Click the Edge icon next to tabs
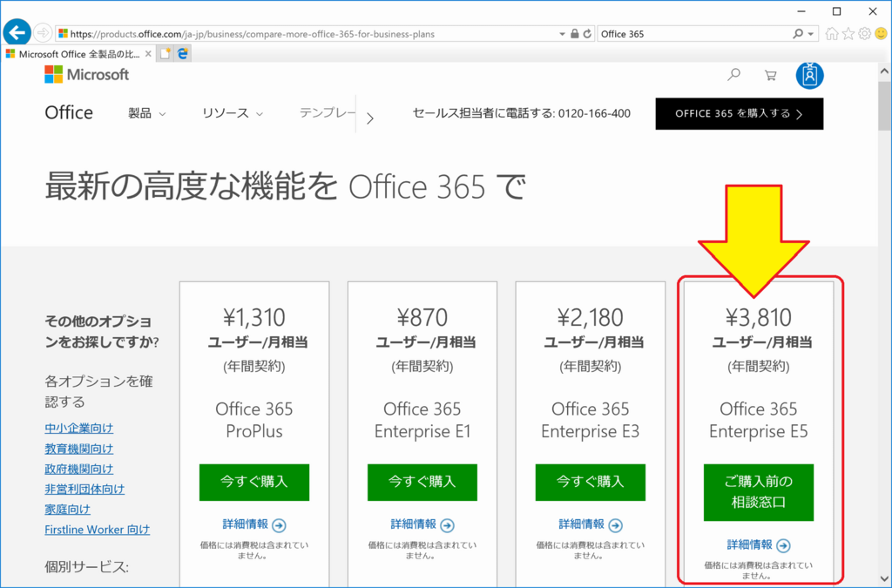The image size is (892, 588). pos(183,53)
